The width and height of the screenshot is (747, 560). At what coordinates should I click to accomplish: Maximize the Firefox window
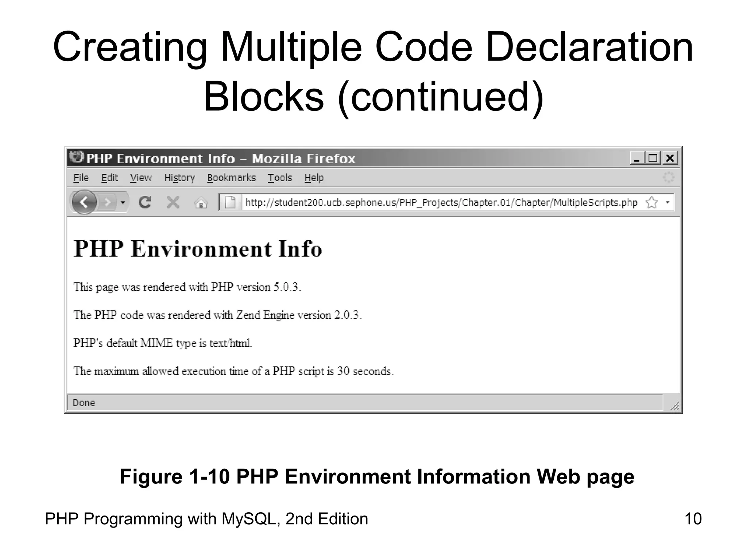coord(653,158)
